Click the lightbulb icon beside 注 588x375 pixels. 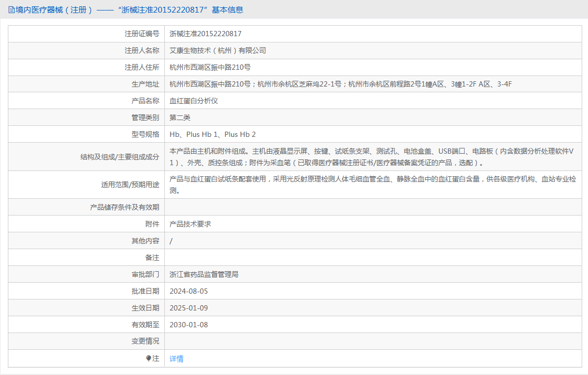click(149, 359)
